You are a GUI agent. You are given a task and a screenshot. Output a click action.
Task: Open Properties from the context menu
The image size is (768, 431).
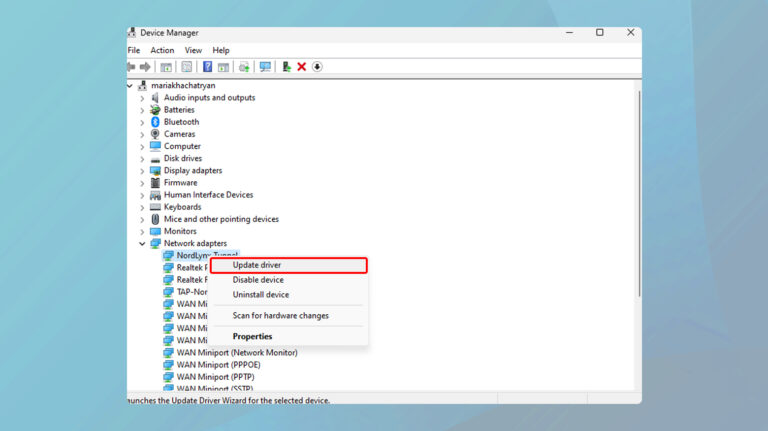coord(252,336)
